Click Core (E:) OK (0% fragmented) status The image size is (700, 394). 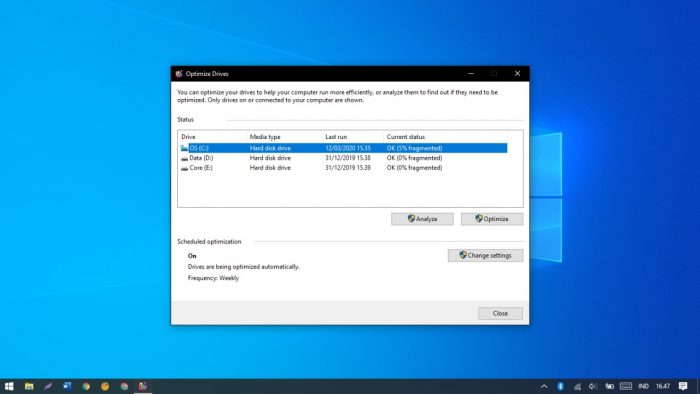click(x=414, y=168)
